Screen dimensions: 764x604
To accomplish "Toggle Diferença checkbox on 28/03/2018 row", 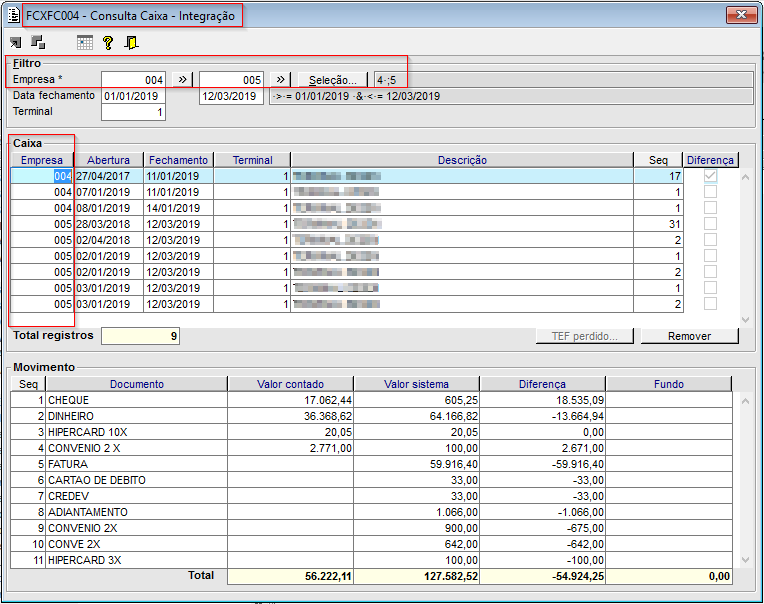I will click(x=710, y=224).
